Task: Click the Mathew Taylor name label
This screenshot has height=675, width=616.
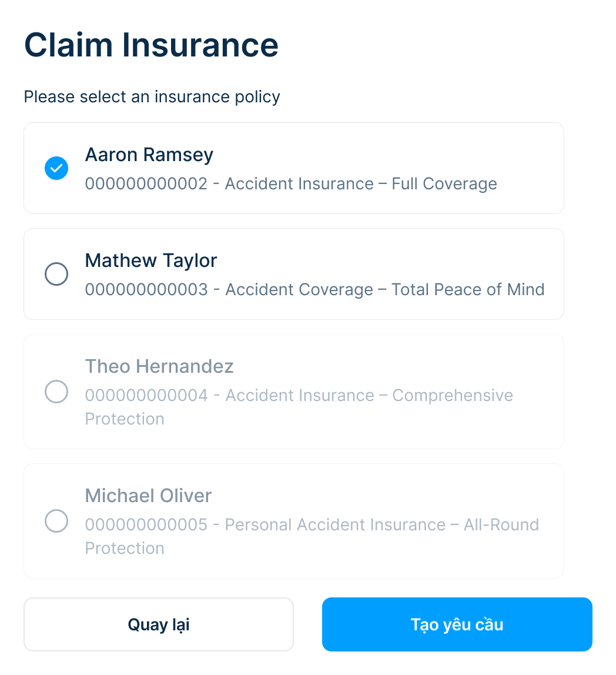Action: (151, 260)
